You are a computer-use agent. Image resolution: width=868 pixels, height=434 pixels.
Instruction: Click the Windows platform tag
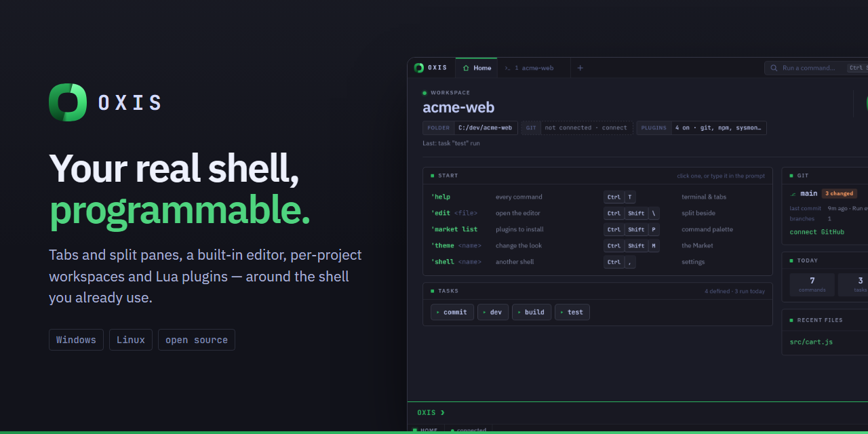[77, 340]
